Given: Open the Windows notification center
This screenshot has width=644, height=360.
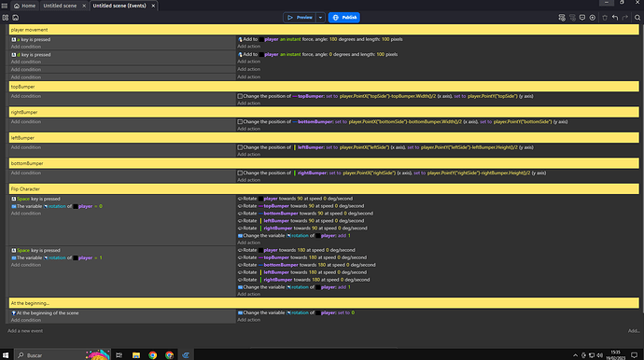Looking at the screenshot, I should 634,355.
